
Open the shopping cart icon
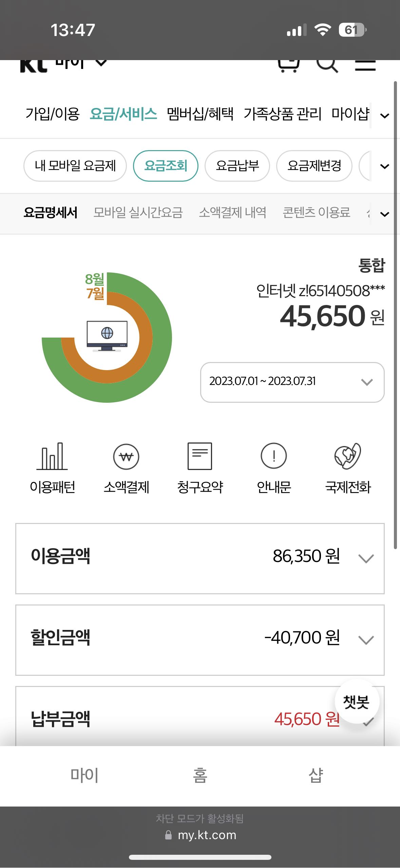289,65
